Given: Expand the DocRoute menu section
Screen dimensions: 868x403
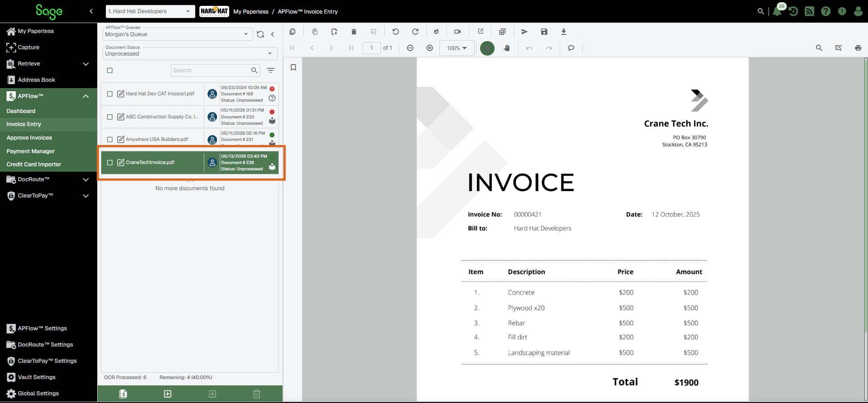Looking at the screenshot, I should pyautogui.click(x=86, y=179).
